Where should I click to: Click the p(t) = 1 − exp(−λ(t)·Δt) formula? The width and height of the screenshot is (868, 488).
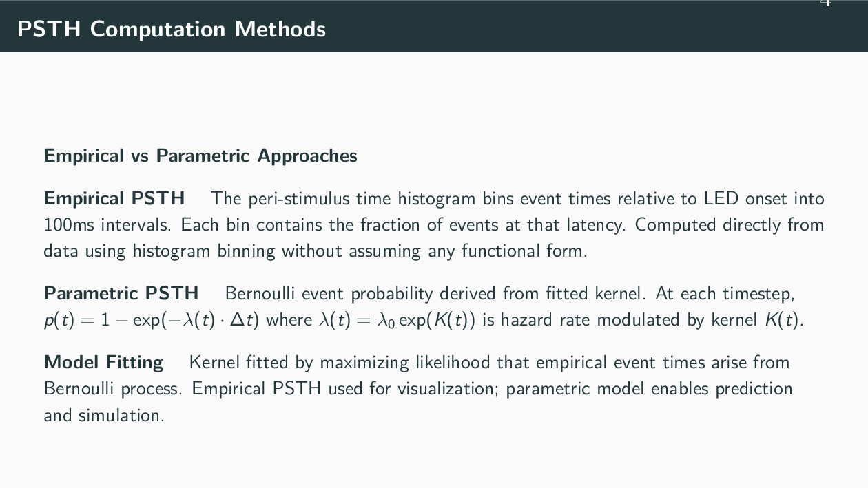pyautogui.click(x=151, y=320)
